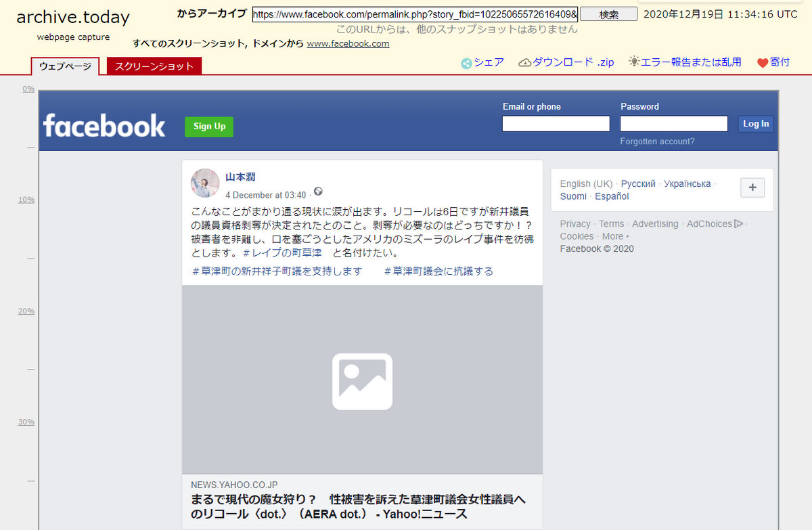Viewport: 812px width, 530px height.
Task: Click the エラー報告または乱用 link
Action: point(691,62)
